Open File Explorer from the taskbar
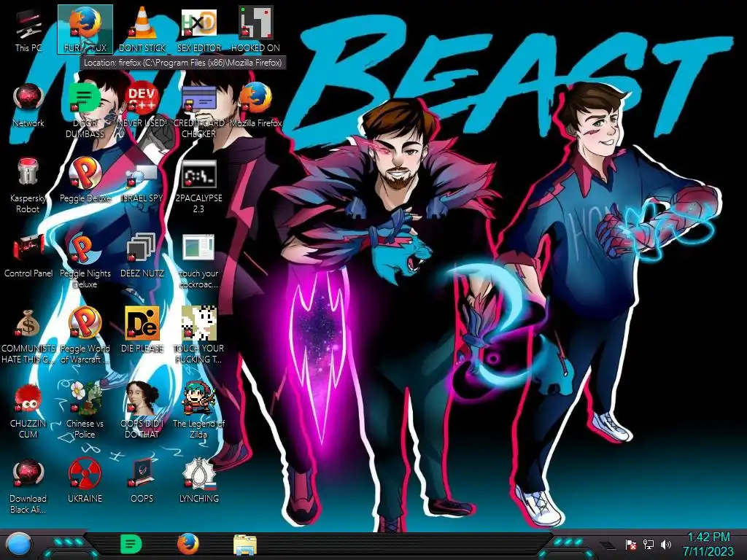This screenshot has width=747, height=560. (245, 545)
